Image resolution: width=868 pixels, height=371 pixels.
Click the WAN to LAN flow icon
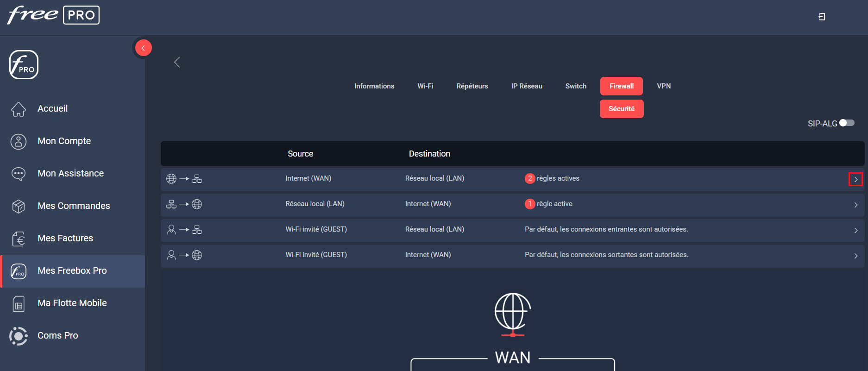click(x=184, y=179)
